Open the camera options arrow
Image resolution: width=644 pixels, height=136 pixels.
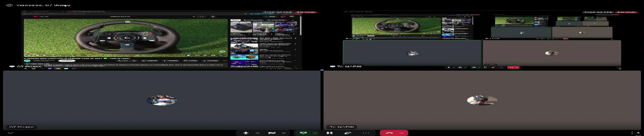(x=284, y=133)
